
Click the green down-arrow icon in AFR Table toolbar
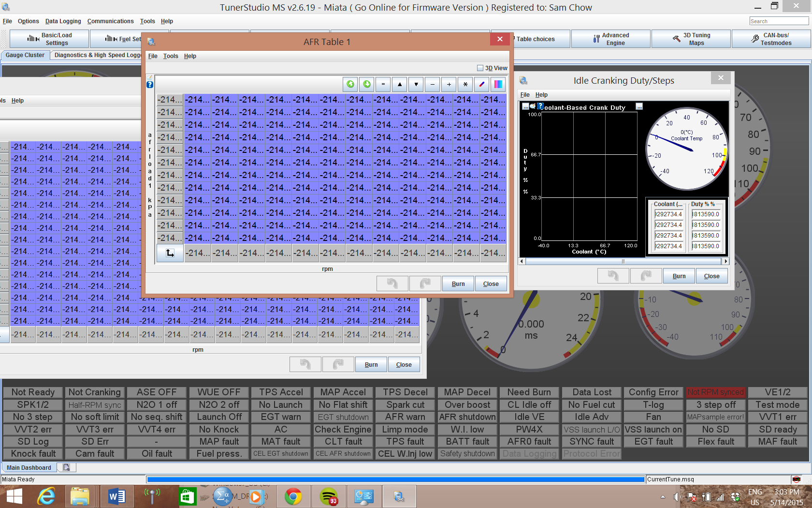(x=367, y=84)
